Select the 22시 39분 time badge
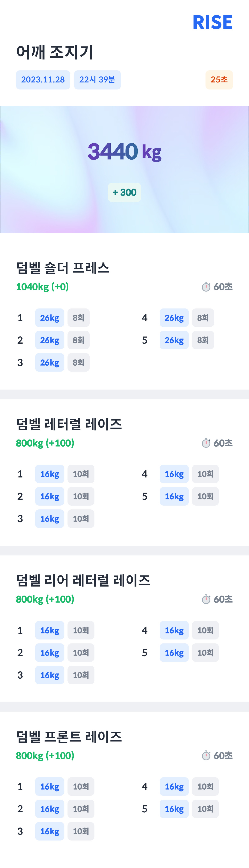 click(97, 80)
